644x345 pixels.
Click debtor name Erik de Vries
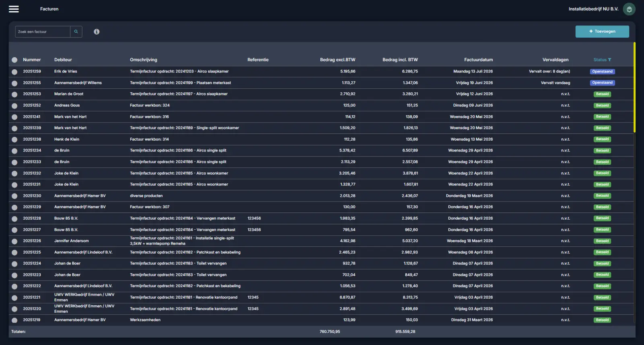click(66, 71)
